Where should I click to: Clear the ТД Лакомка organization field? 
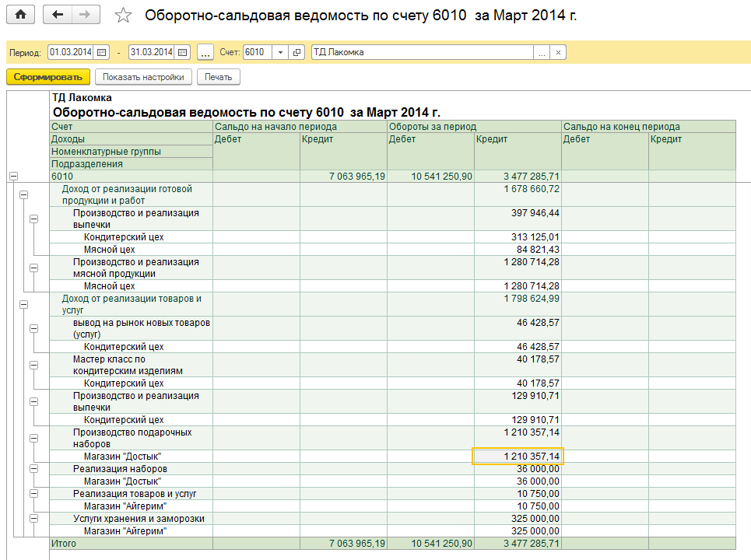(x=558, y=52)
